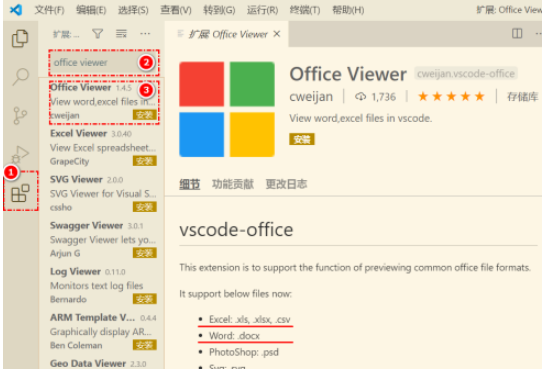Install Office Viewer from the list
Screen dimensions: 542x369
[144, 115]
